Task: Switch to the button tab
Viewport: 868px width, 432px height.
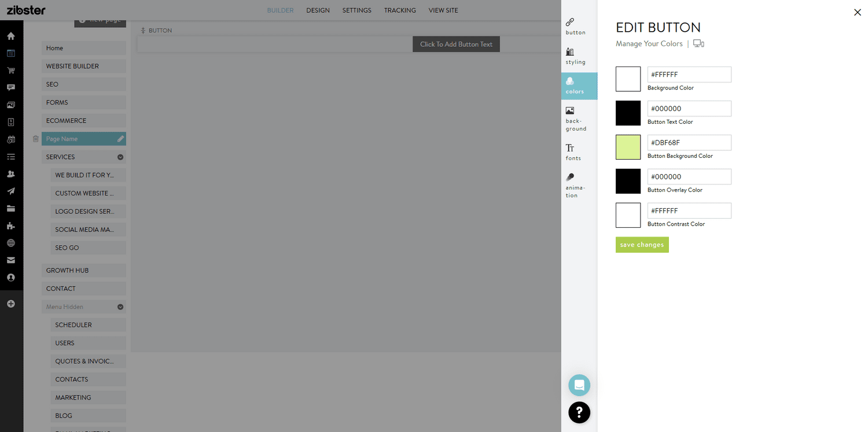Action: click(x=579, y=27)
